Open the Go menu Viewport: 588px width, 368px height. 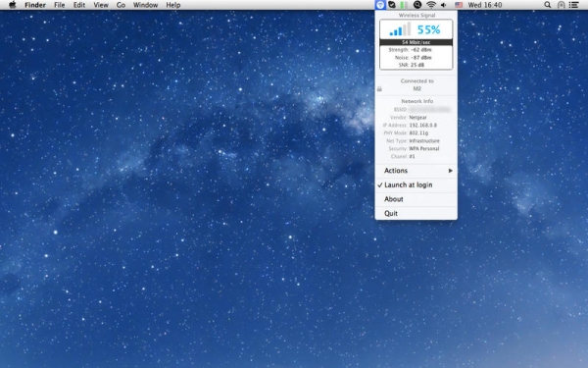(121, 5)
